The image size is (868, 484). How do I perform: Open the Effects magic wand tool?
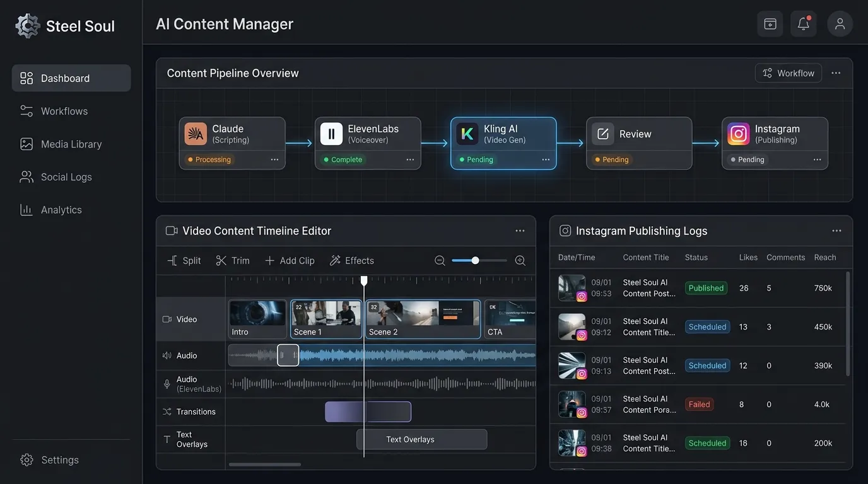point(351,260)
